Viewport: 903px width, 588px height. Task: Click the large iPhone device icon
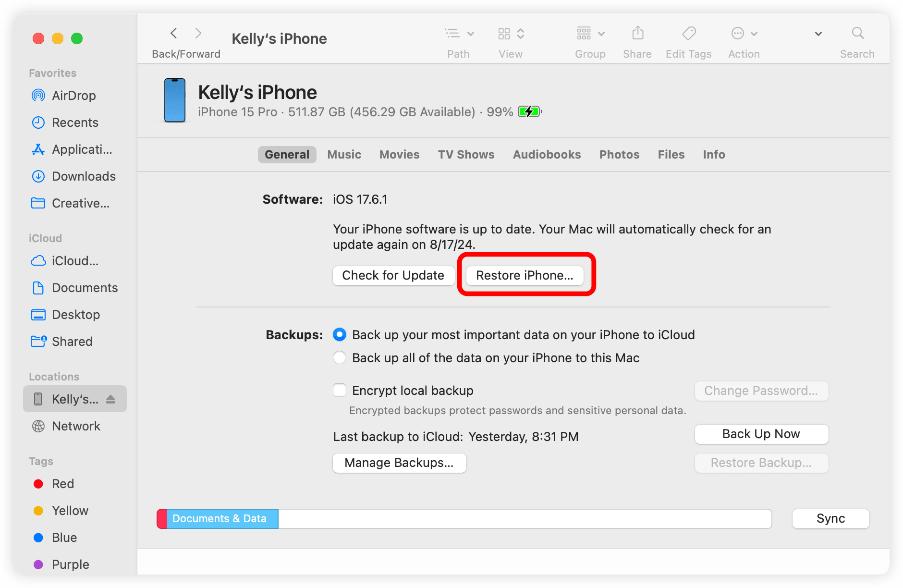(175, 100)
